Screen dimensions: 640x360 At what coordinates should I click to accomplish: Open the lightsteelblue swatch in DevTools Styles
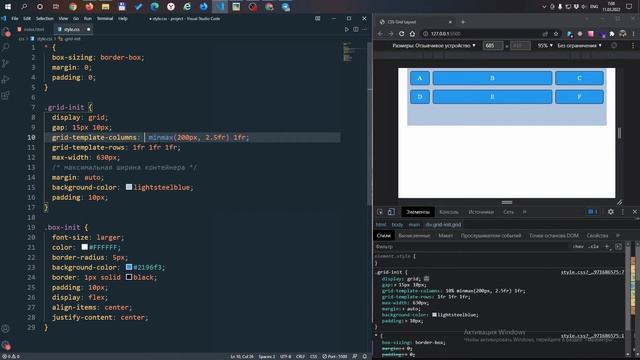(434, 315)
